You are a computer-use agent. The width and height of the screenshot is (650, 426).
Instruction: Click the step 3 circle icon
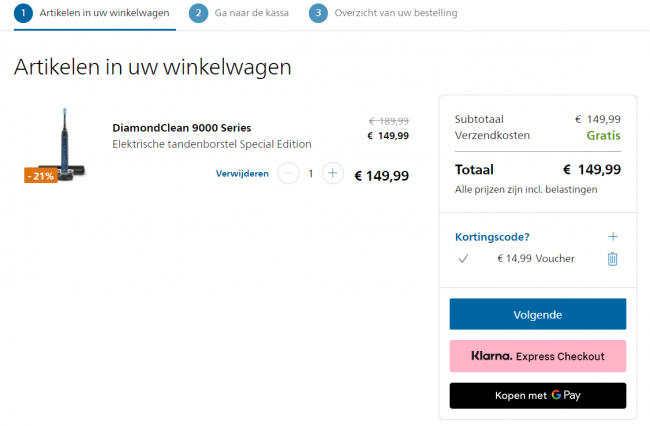[x=318, y=13]
